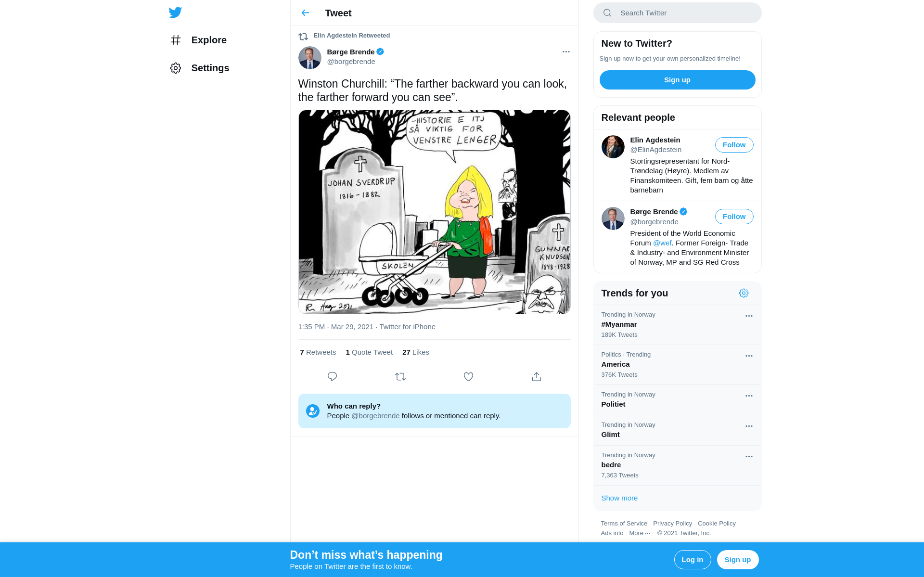Click verified badge next to tweet author name
Screen dimensions: 924x577
click(x=380, y=51)
